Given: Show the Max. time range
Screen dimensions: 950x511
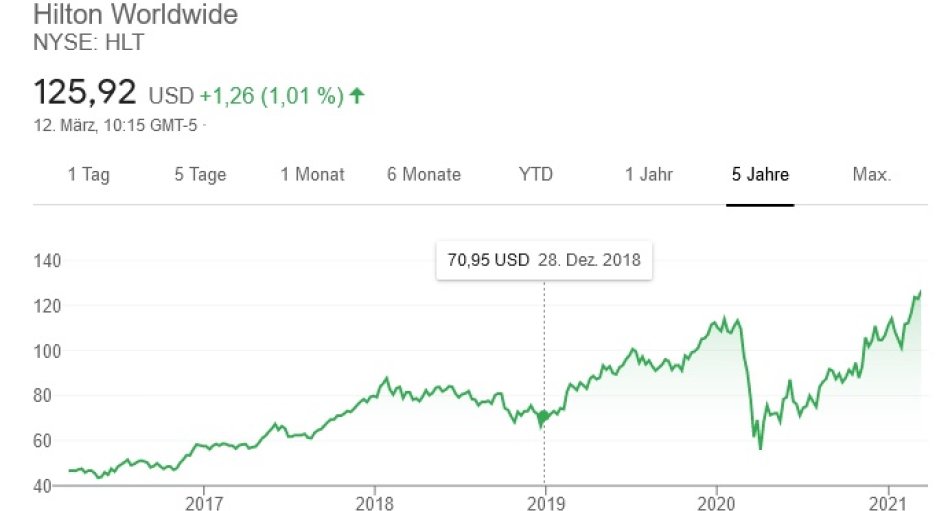Looking at the screenshot, I should pos(871,174).
